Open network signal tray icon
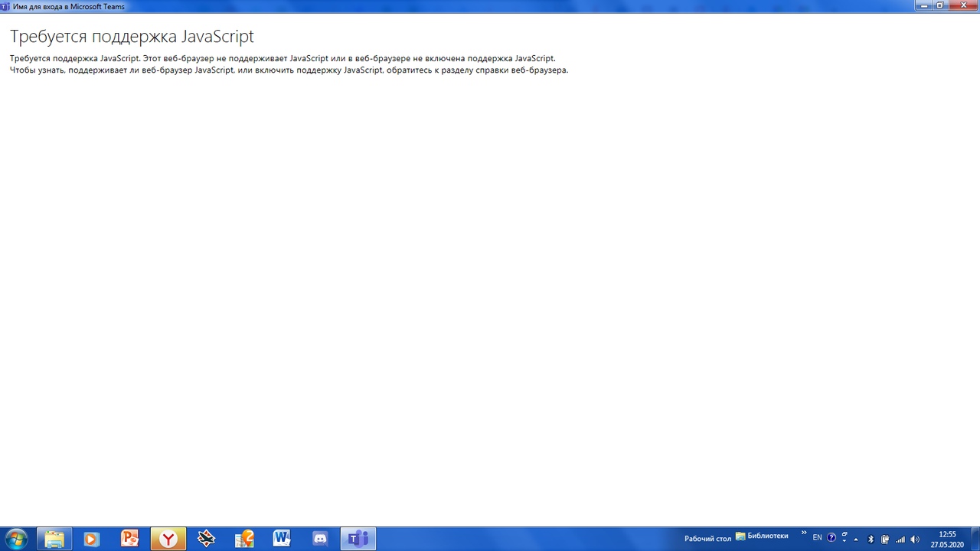The height and width of the screenshot is (551, 980). [900, 540]
